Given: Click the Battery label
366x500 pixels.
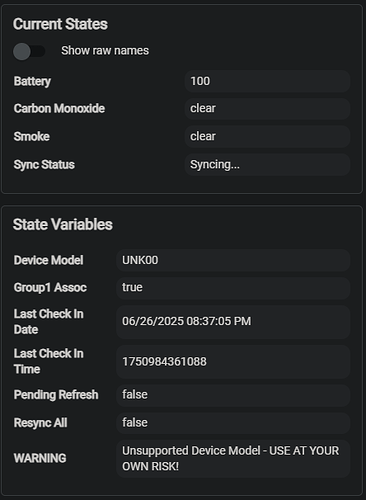Looking at the screenshot, I should pos(32,81).
